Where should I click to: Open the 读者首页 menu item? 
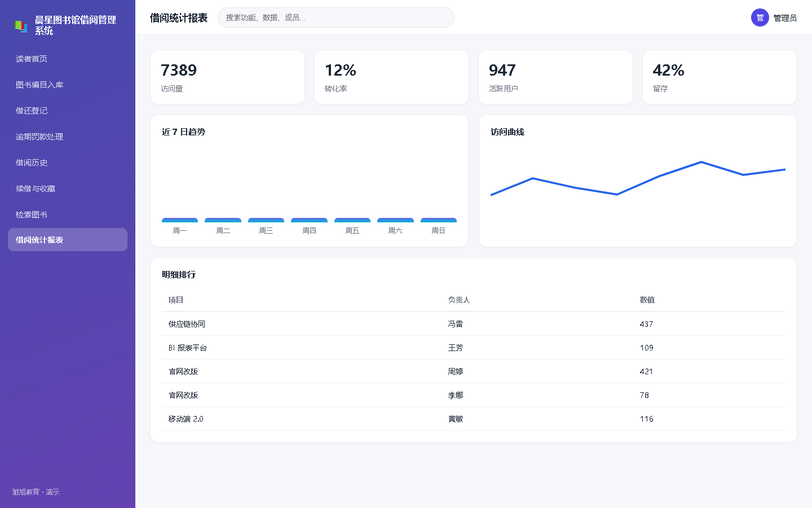point(68,59)
